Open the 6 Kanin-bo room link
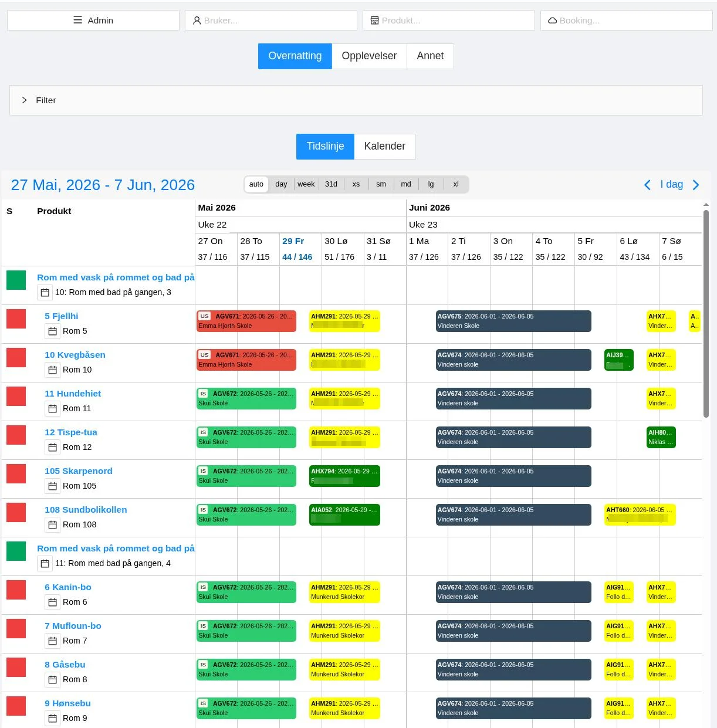 click(x=68, y=587)
